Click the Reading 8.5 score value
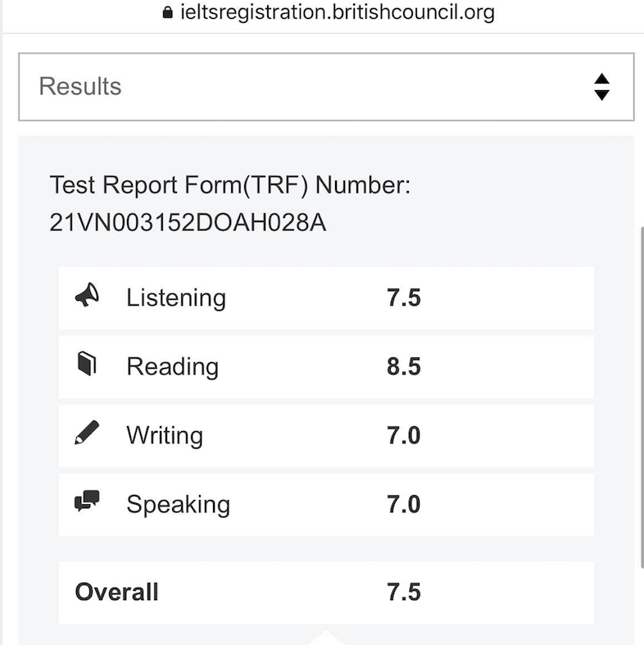644x645 pixels. 403,366
